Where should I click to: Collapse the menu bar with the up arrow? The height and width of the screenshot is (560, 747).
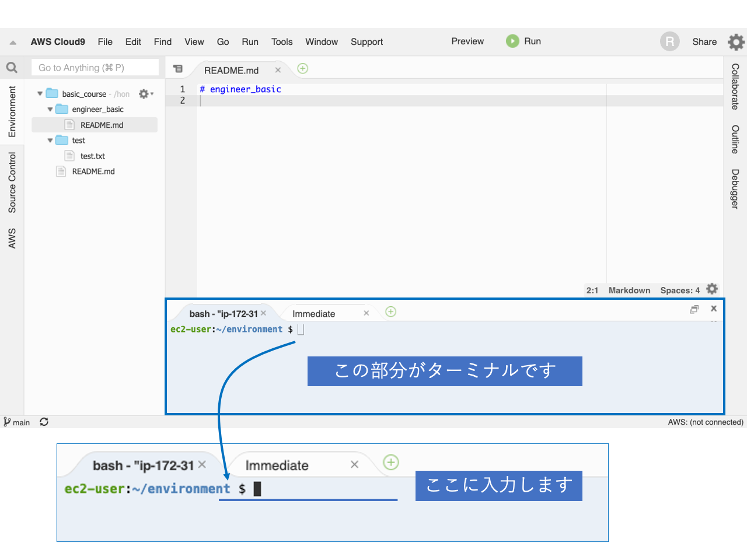click(x=13, y=43)
